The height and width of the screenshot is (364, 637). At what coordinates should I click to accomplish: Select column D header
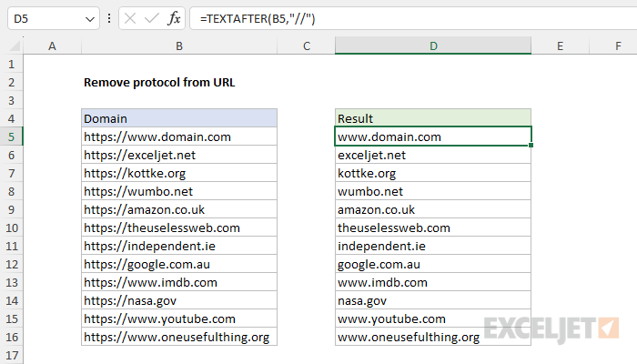(433, 45)
